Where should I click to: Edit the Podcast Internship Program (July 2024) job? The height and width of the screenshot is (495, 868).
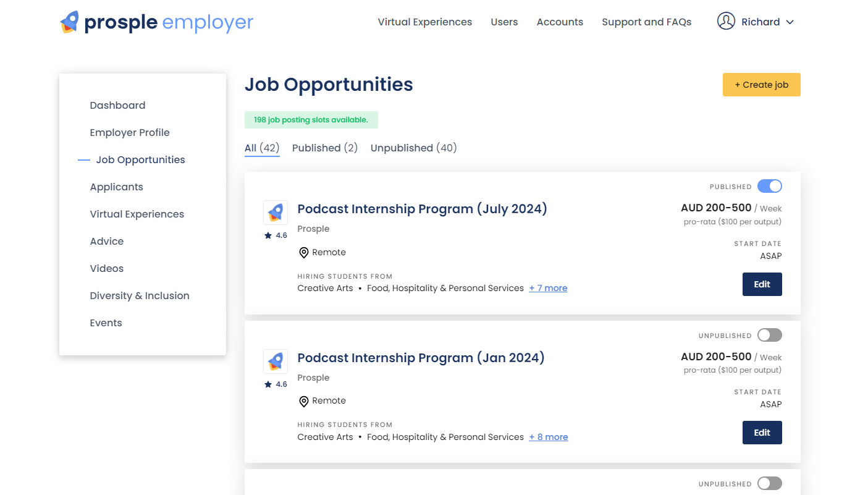[762, 284]
